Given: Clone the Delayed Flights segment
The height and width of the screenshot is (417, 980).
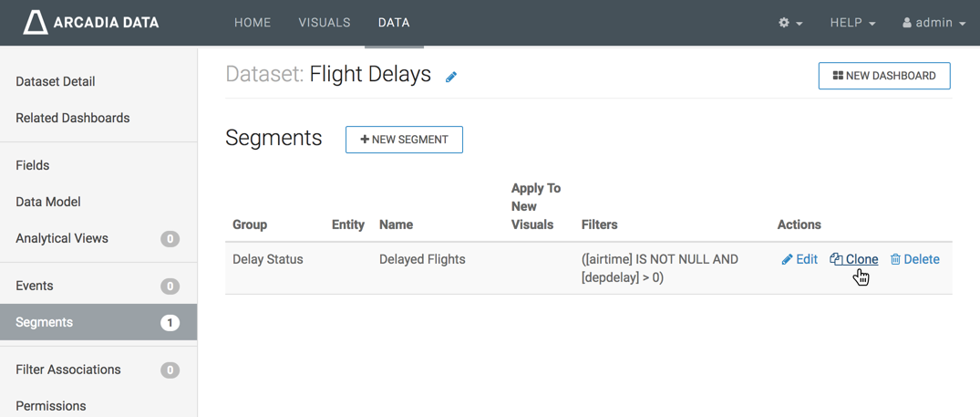Looking at the screenshot, I should 854,259.
